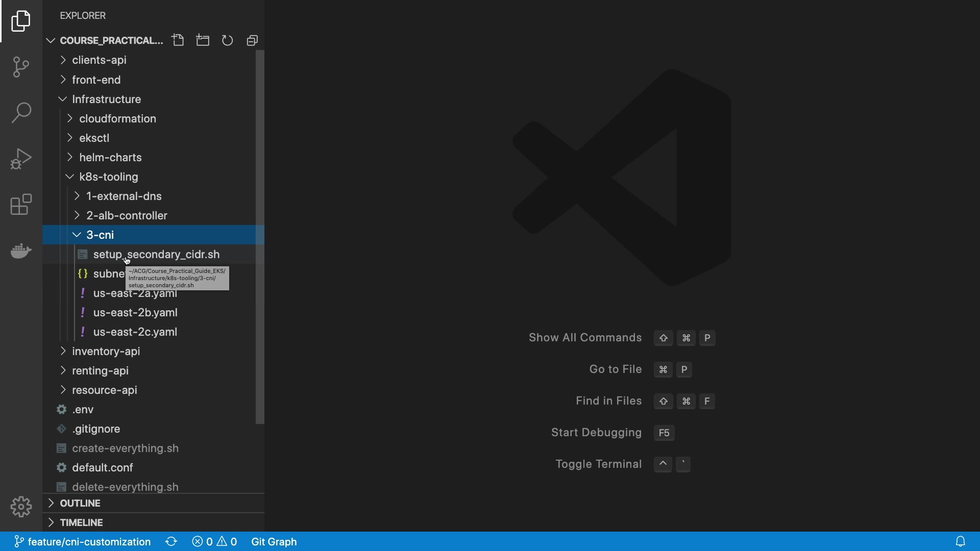Click the Explorer vertical scrollbar
980x551 pixels.
click(260, 237)
